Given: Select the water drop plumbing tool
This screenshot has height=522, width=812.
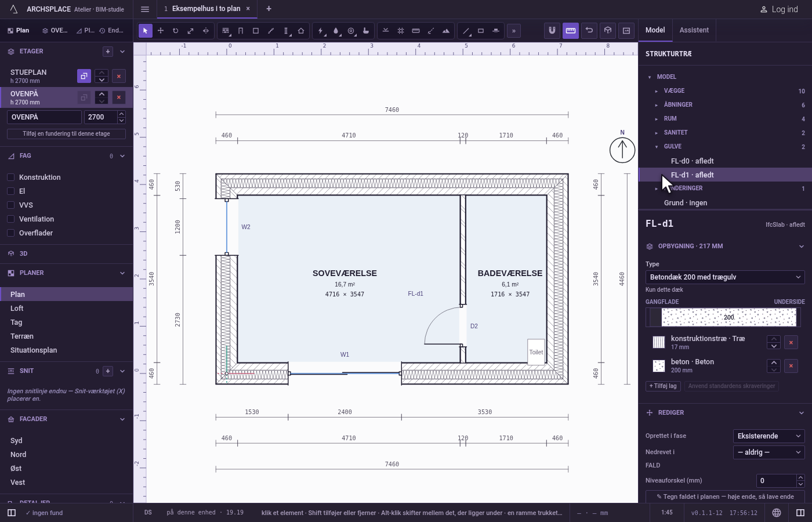Looking at the screenshot, I should click(x=336, y=31).
